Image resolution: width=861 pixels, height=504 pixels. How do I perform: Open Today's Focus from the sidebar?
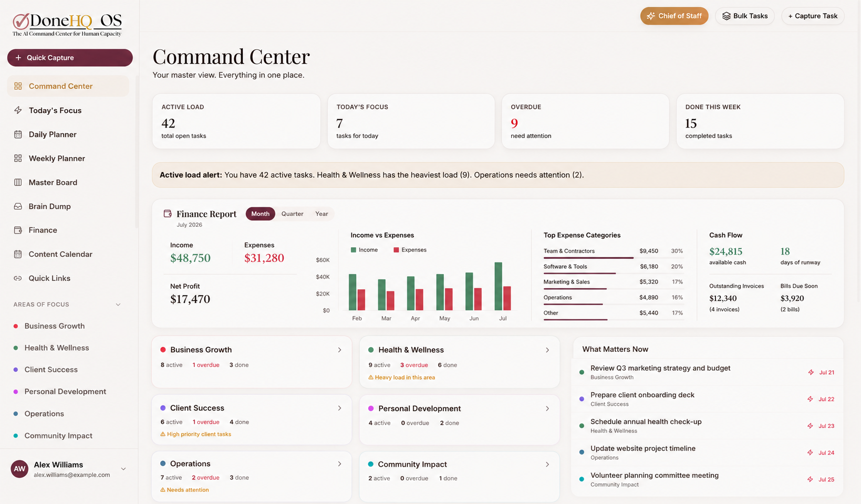(68, 110)
